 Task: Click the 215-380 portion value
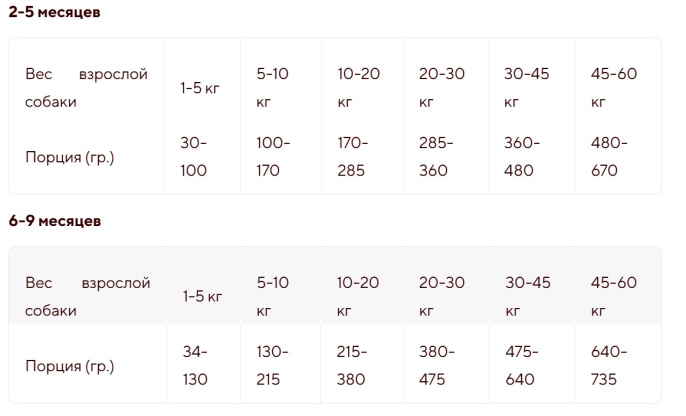353,365
